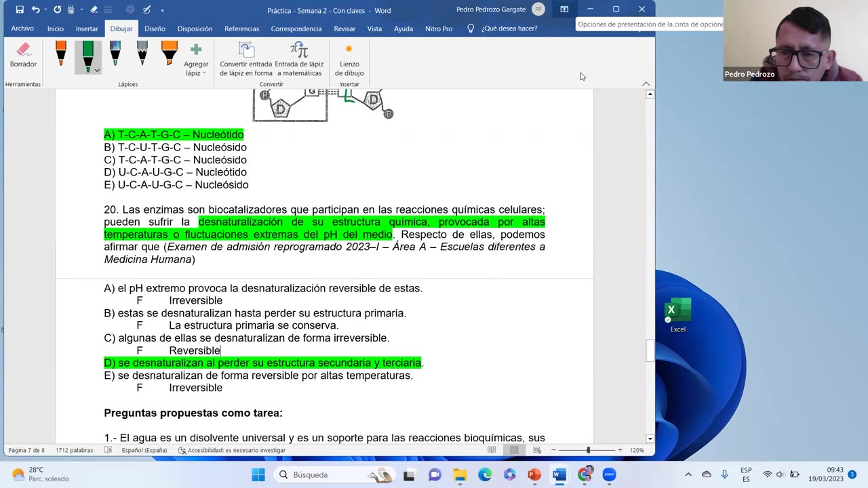Image resolution: width=868 pixels, height=488 pixels.
Task: Click Página 7 de 8 status
Action: coord(26,450)
